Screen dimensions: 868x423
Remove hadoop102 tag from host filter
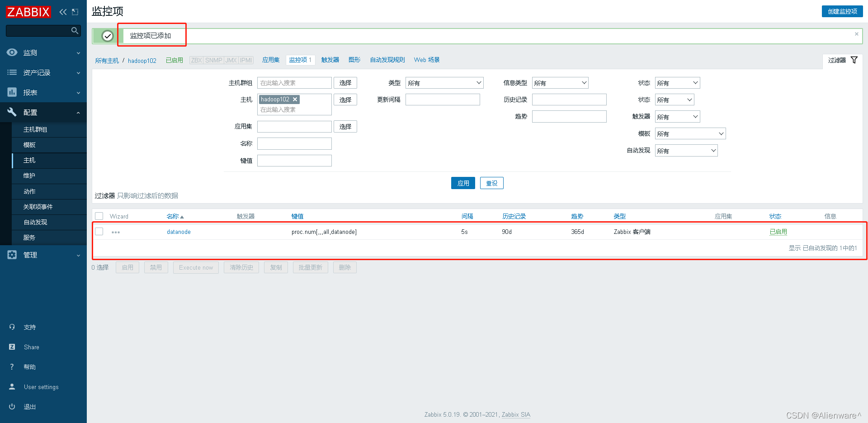[x=295, y=99]
